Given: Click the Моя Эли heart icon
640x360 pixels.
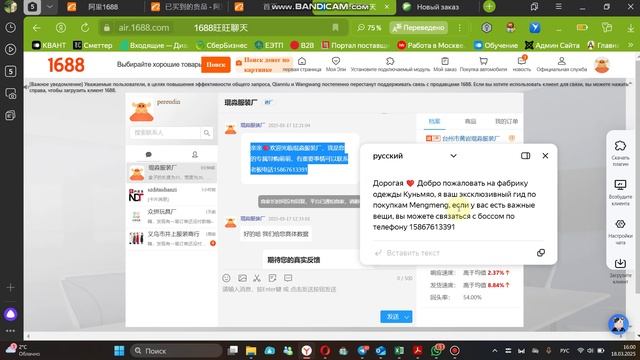Looking at the screenshot, I should tap(336, 61).
